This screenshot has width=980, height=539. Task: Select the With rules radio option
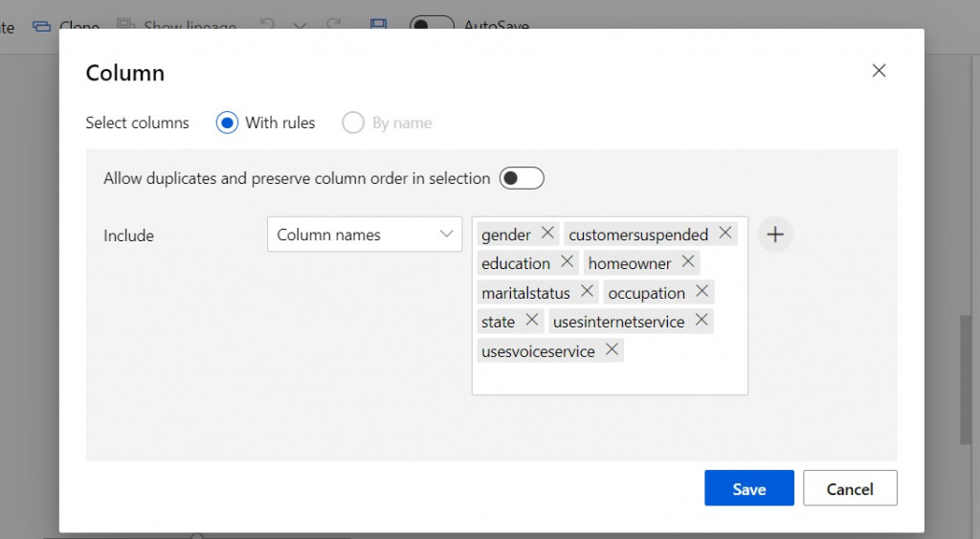pyautogui.click(x=227, y=123)
